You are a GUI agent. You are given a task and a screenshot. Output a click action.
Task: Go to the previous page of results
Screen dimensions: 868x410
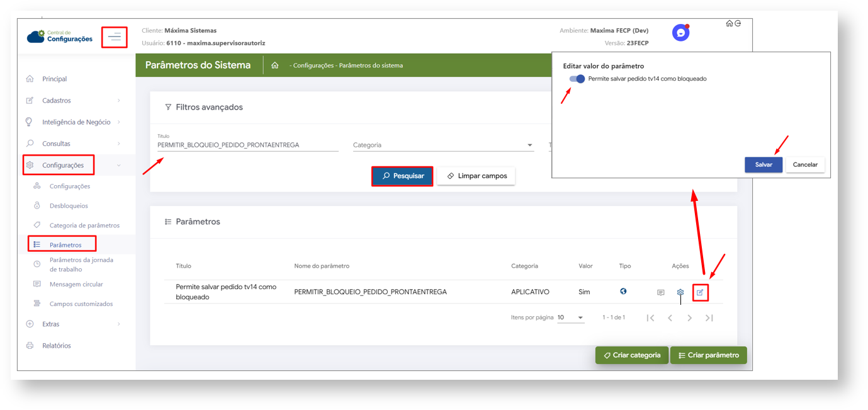point(670,318)
